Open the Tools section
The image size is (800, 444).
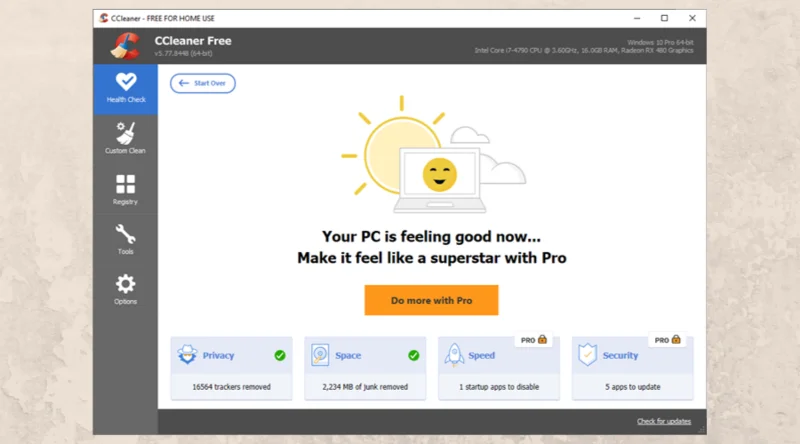point(126,239)
